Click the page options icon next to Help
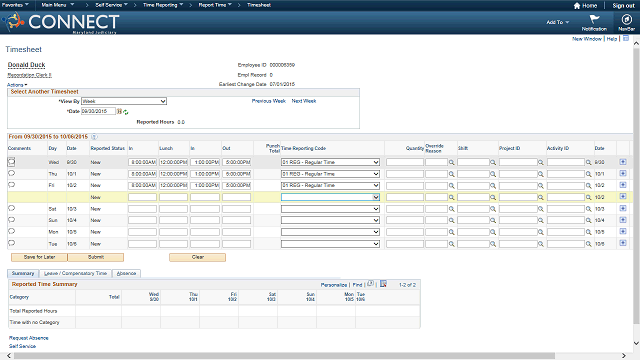The image size is (640, 360). [x=626, y=38]
